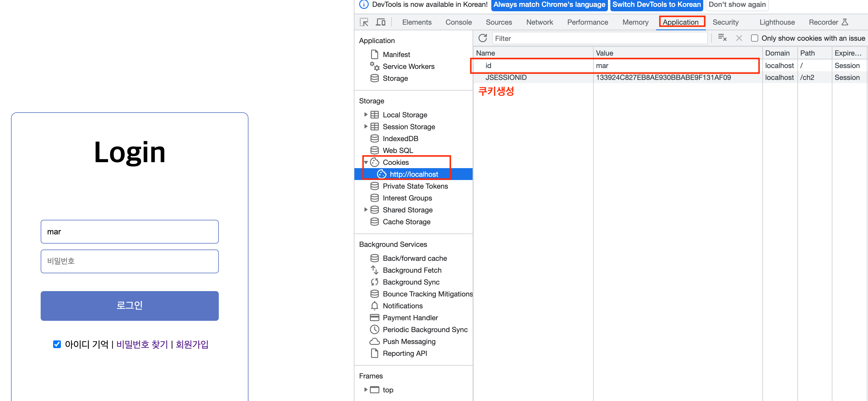Expand Local Storage tree
The image size is (868, 401).
tap(366, 115)
